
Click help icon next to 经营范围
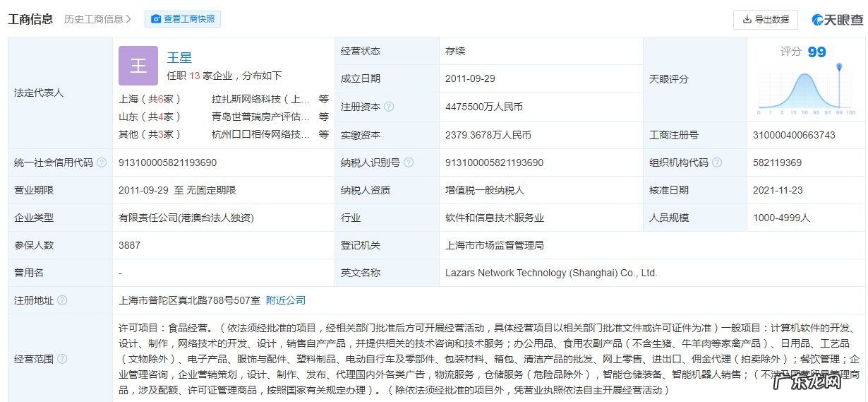(x=62, y=359)
